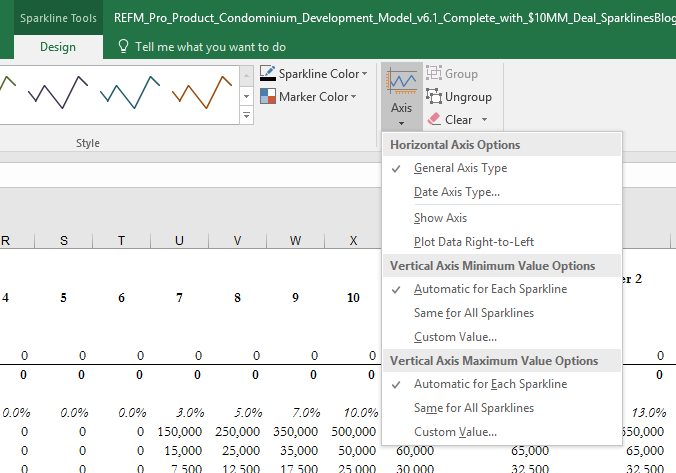Select Plot Data Right-to-Left
Image resolution: width=676 pixels, height=473 pixels.
coord(502,242)
